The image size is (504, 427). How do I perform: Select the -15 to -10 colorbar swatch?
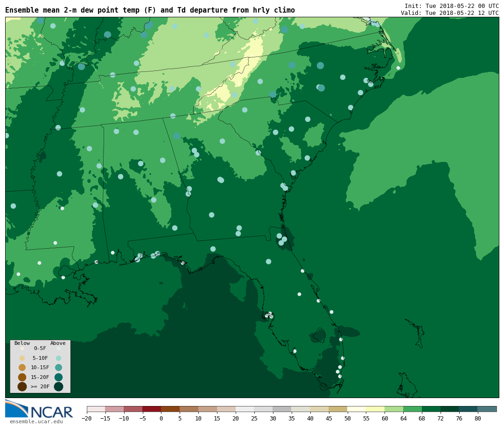(x=114, y=409)
